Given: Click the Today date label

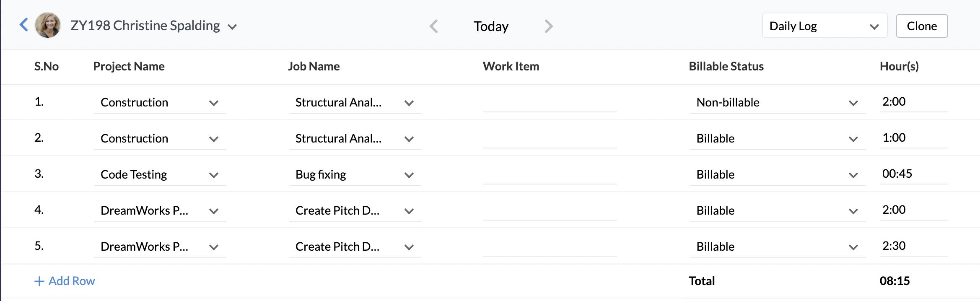Looking at the screenshot, I should click(x=491, y=26).
